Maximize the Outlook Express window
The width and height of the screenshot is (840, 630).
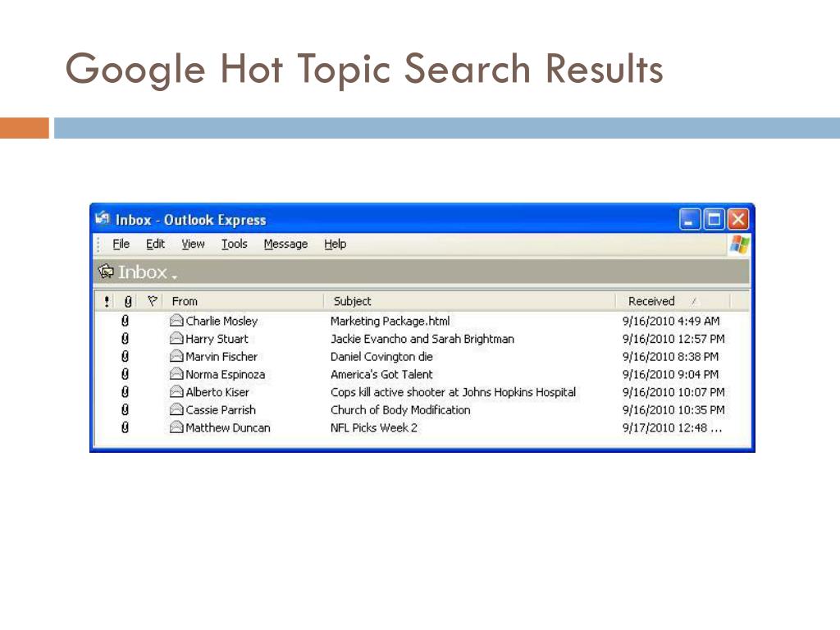(714, 219)
